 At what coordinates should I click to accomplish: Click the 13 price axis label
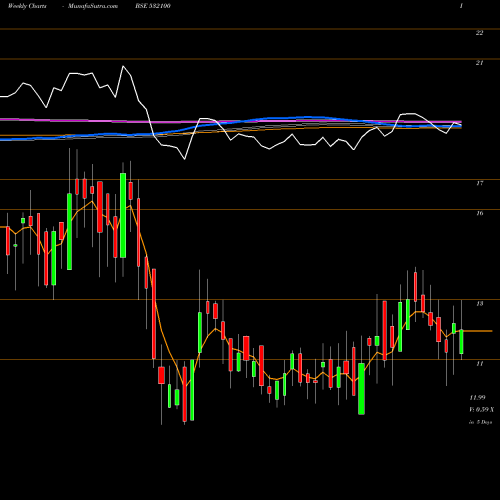tap(480, 303)
